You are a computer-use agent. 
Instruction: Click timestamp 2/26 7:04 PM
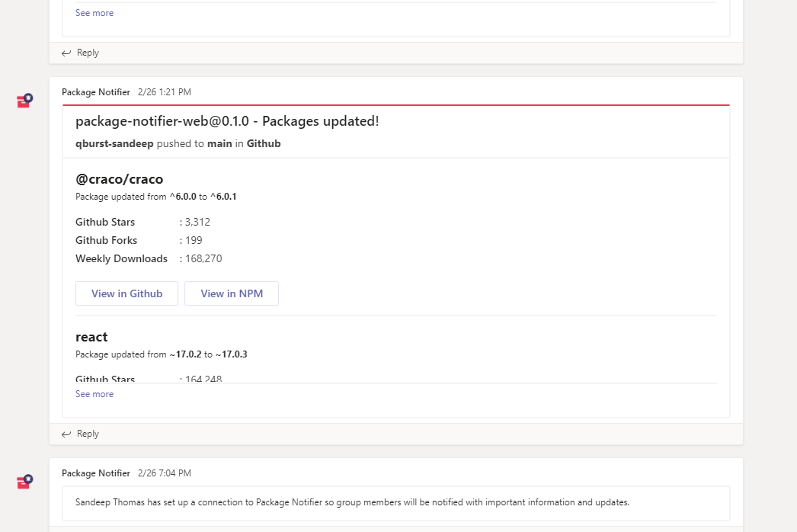tap(164, 473)
